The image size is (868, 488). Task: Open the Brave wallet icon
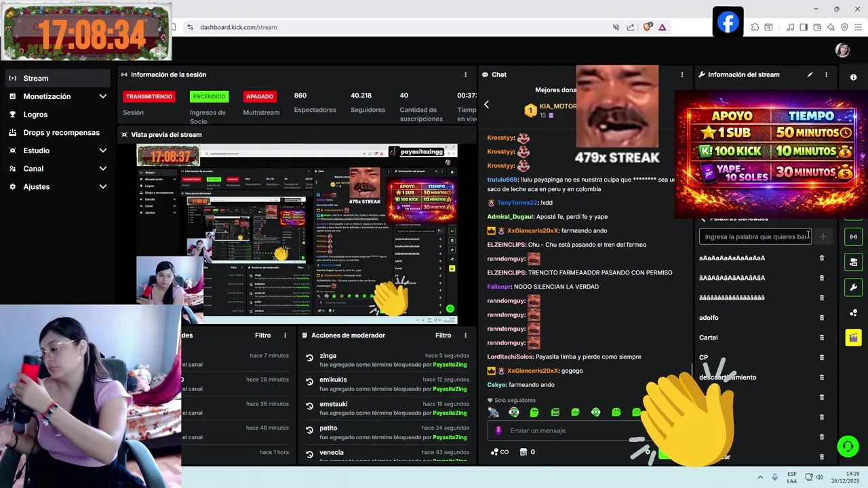(x=817, y=27)
